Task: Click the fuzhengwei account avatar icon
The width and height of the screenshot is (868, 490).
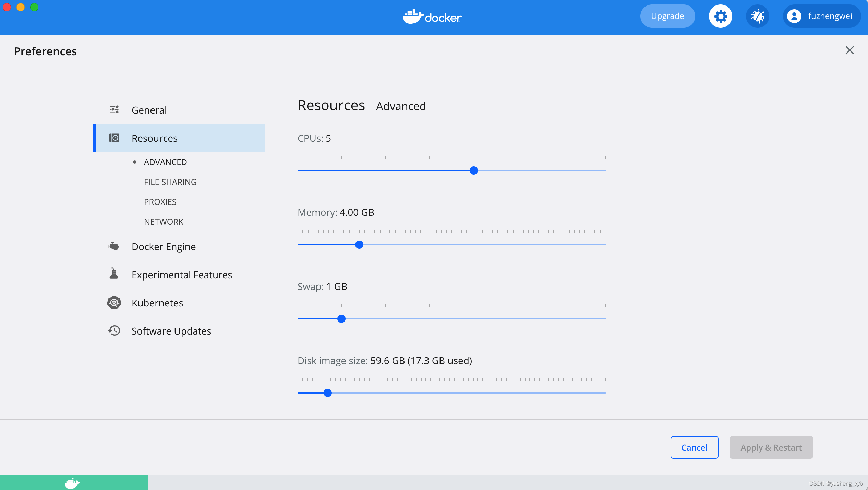Action: 794,16
